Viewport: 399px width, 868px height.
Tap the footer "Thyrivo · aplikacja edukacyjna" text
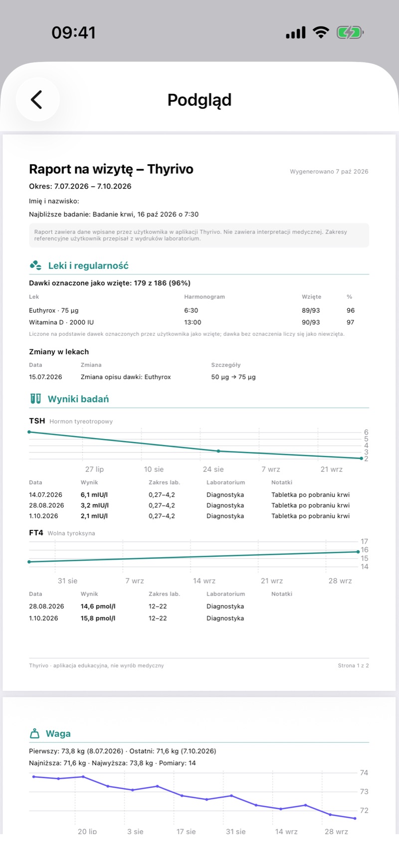tap(96, 665)
